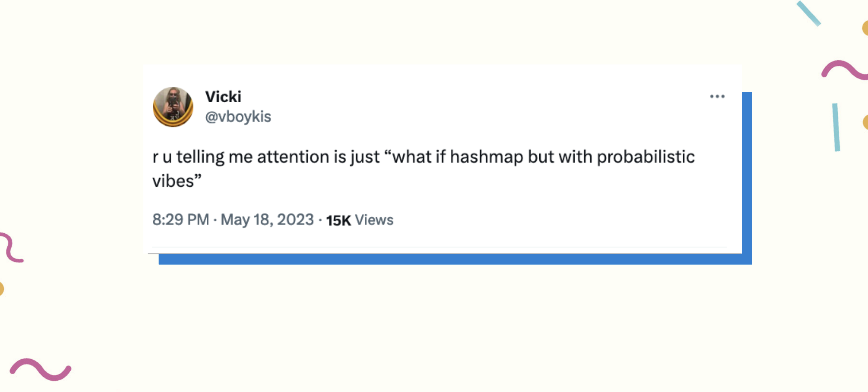Click the word "probabilistic" in the tweet
The height and width of the screenshot is (392, 868).
click(646, 157)
